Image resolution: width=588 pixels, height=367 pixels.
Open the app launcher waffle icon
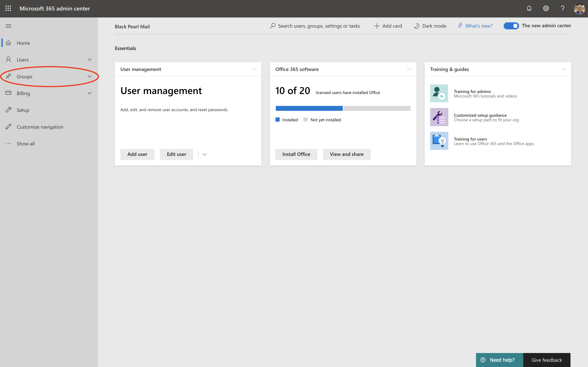point(8,9)
